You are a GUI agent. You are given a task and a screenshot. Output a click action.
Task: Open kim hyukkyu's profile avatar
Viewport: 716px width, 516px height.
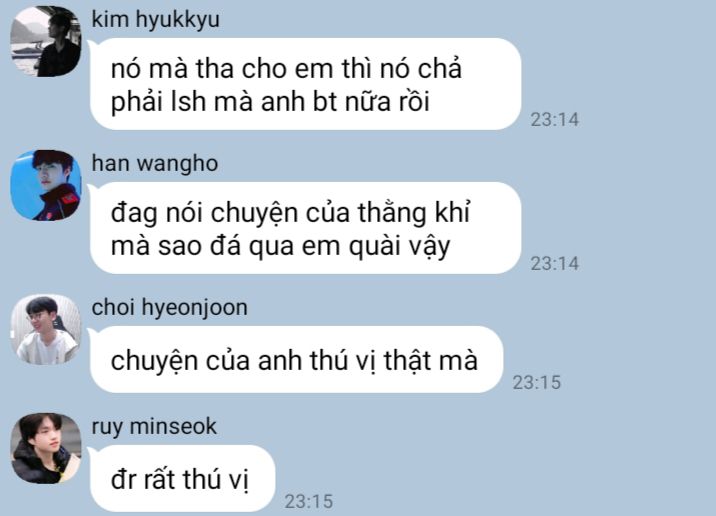[46, 41]
